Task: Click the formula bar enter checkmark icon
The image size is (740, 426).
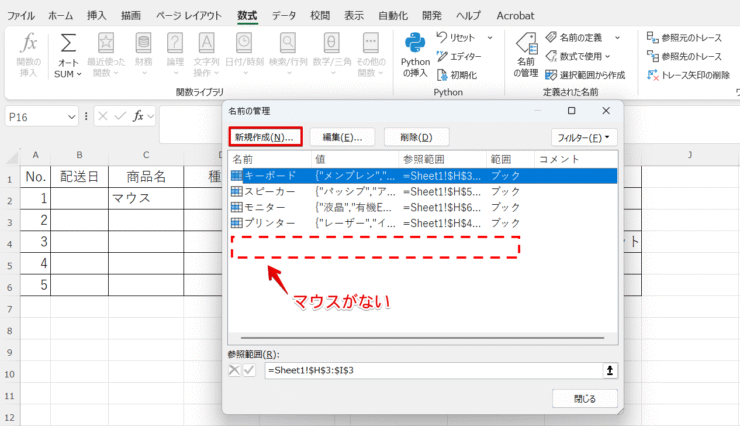Action: [120, 116]
